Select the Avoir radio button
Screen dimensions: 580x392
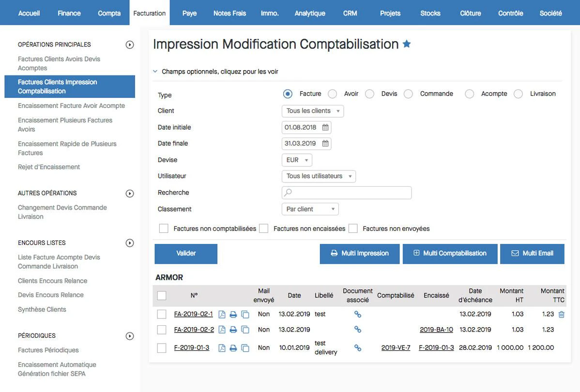click(333, 94)
